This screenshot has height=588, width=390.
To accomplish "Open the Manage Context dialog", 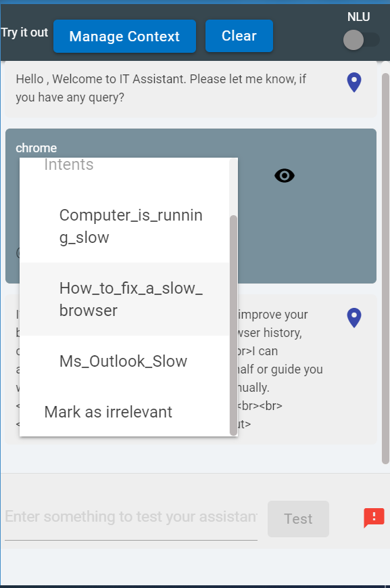I will pos(124,37).
